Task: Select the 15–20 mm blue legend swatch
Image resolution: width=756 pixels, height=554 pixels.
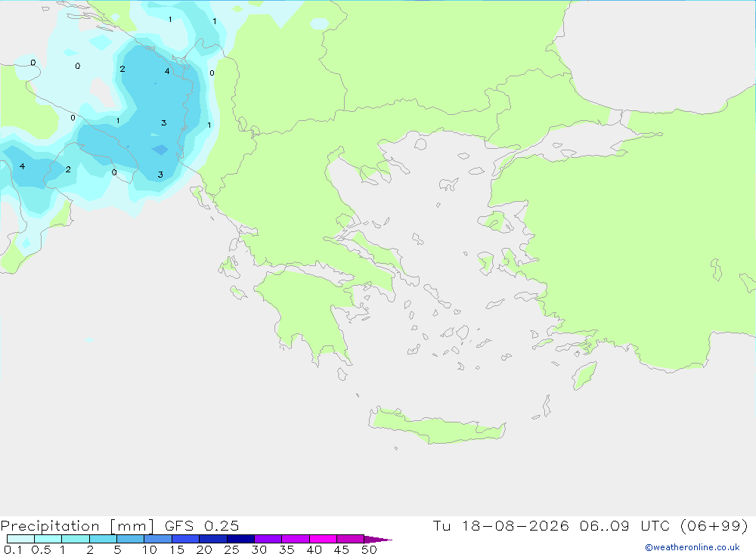Action: (x=186, y=539)
